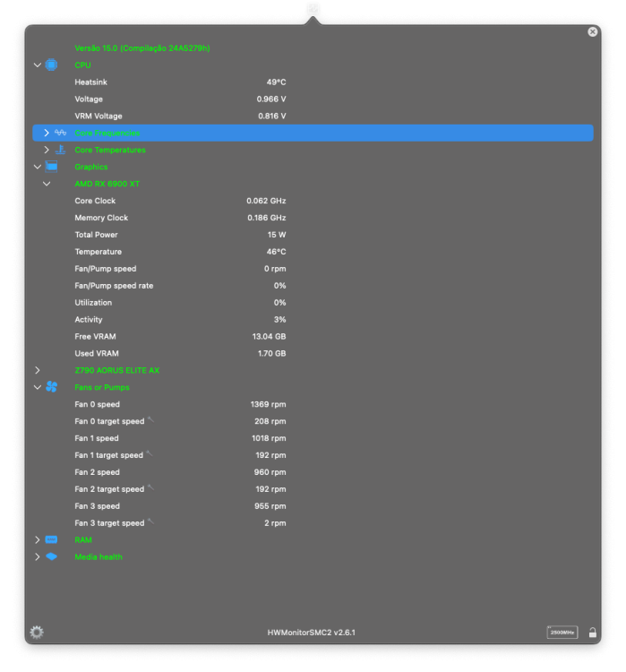Click the Core Frequencies waveform icon
Viewport: 626px width, 672px height.
(60, 133)
